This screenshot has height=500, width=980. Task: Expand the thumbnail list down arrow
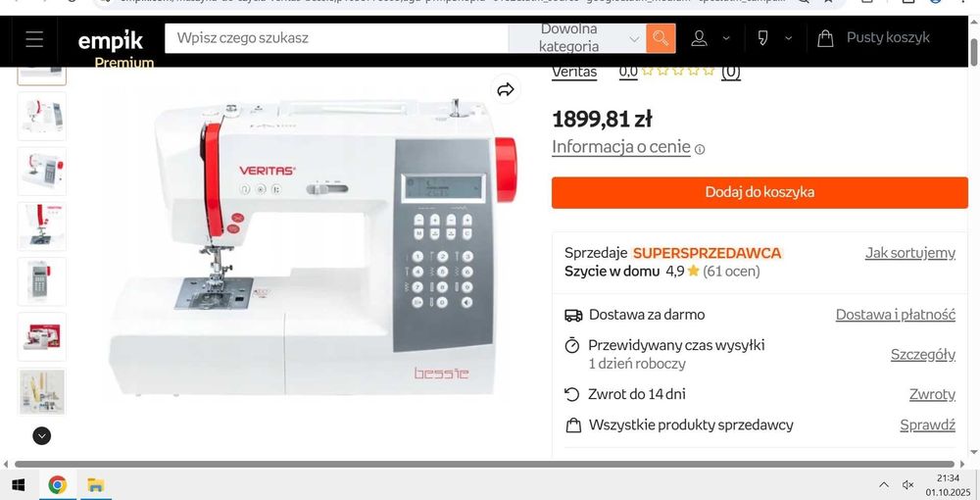click(x=42, y=435)
